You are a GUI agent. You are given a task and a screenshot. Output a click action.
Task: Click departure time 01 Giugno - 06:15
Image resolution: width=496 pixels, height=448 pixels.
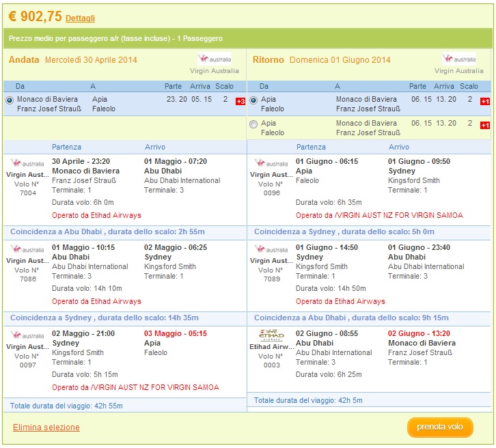[327, 161]
